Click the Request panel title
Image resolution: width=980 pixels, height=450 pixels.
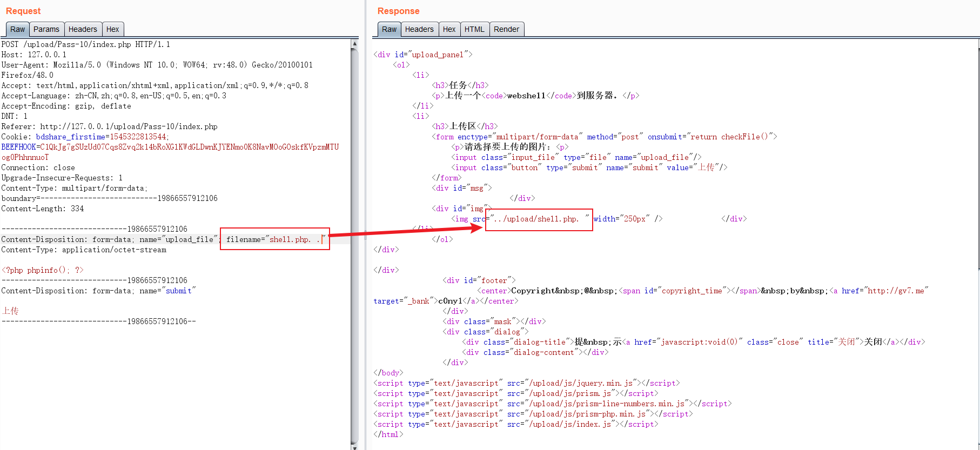[23, 11]
